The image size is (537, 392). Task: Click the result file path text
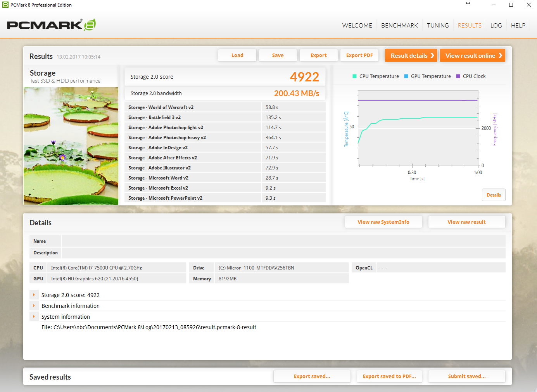(149, 327)
